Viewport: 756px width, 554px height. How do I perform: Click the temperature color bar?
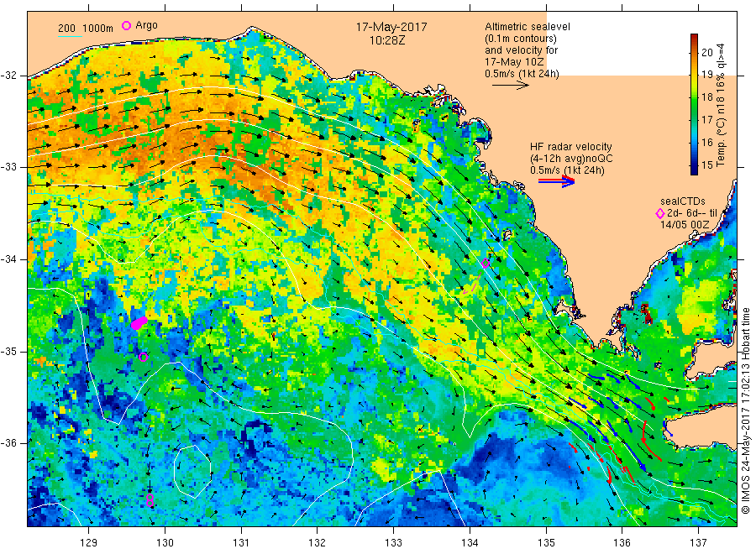[x=695, y=104]
